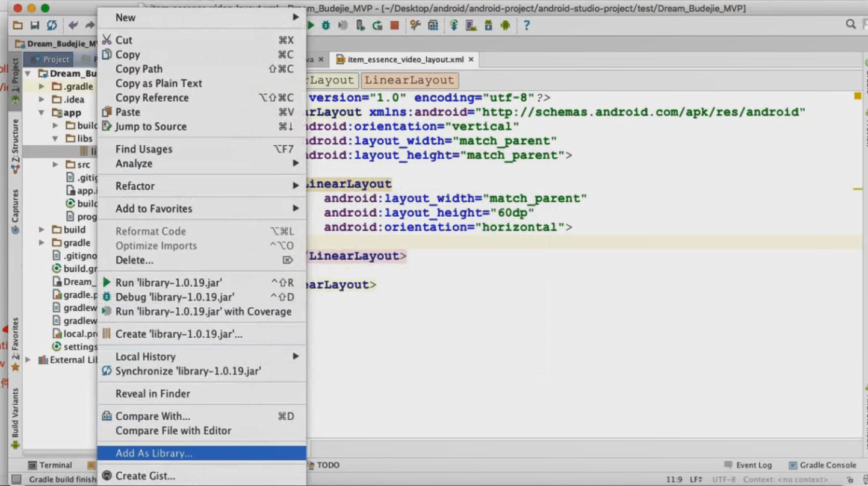Expand the .idea folder node
The width and height of the screenshot is (868, 486).
click(42, 99)
